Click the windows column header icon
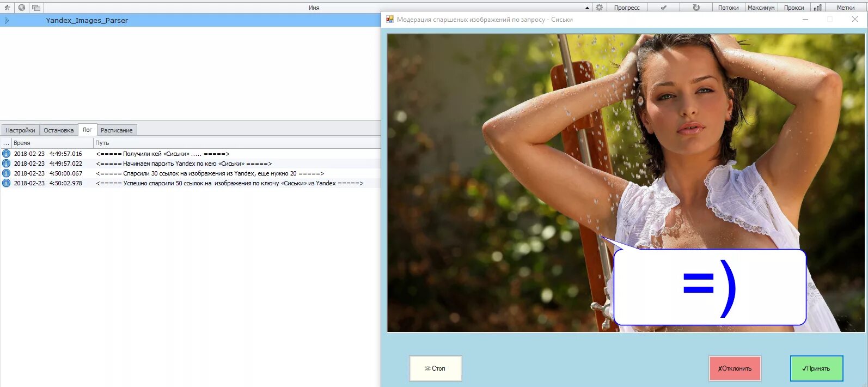Screen dimensions: 868x387 pyautogui.click(x=36, y=8)
